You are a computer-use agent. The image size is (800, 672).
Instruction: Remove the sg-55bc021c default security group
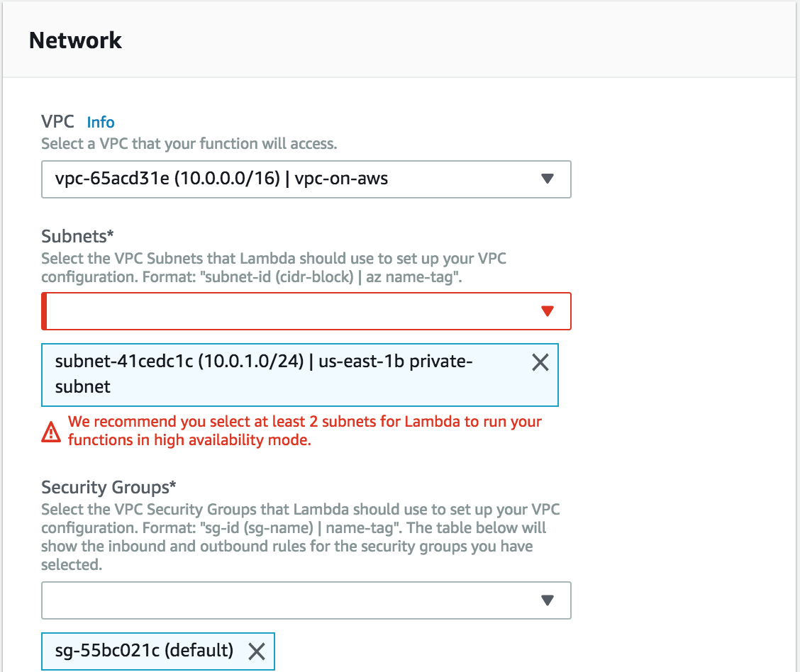click(x=258, y=651)
